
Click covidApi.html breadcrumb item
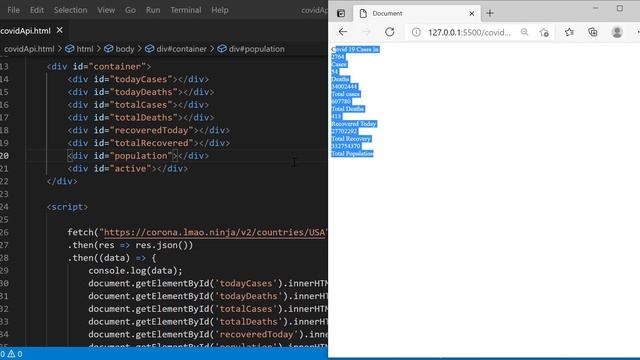tap(29, 49)
